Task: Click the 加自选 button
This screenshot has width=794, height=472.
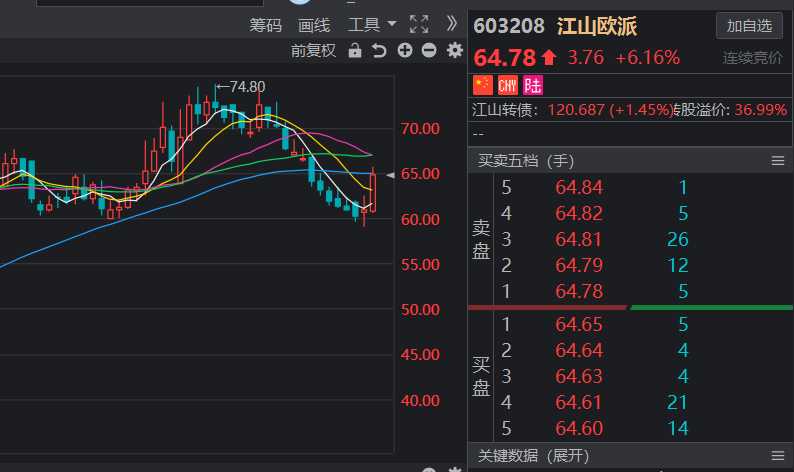Action: [749, 26]
